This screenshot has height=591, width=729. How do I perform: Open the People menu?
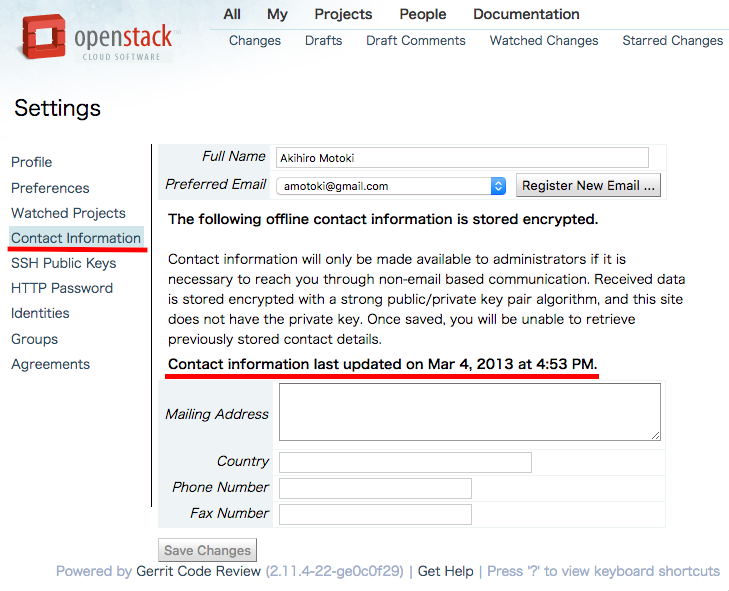(x=422, y=14)
